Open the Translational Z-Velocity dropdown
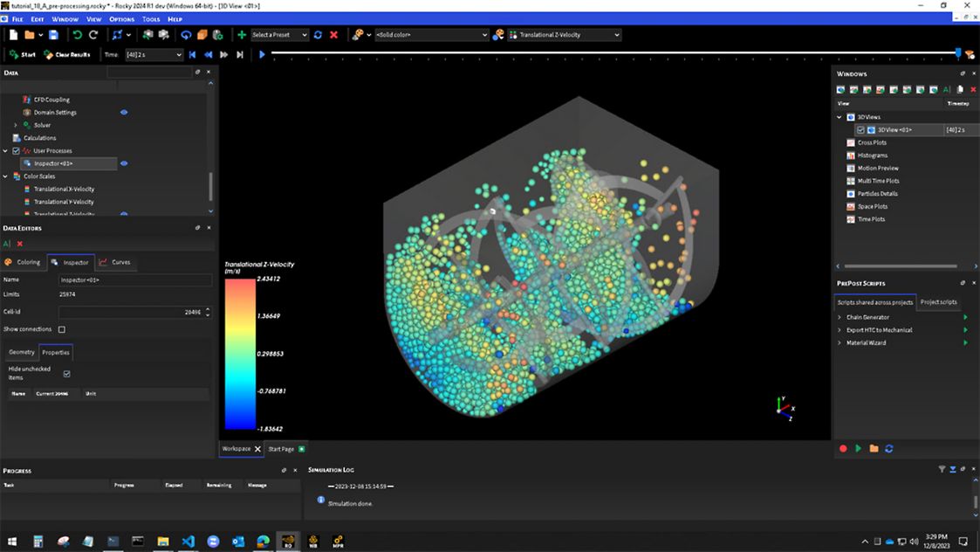This screenshot has width=980, height=552. point(565,35)
